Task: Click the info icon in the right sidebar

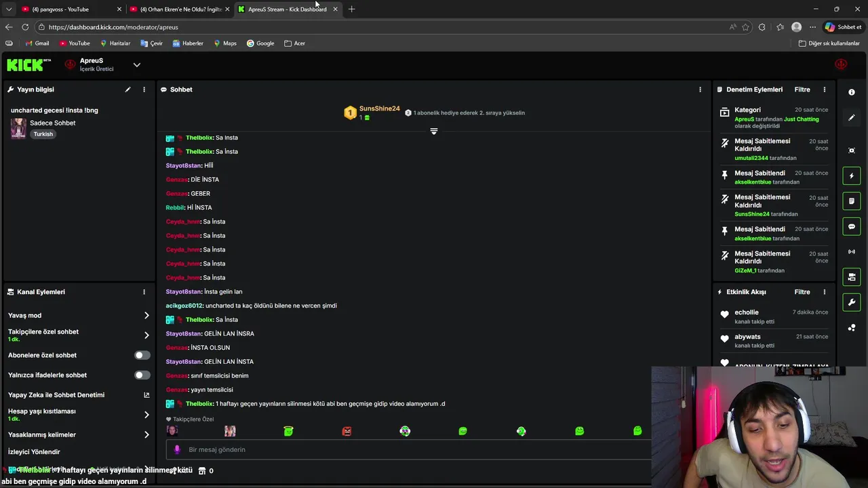Action: 852,92
